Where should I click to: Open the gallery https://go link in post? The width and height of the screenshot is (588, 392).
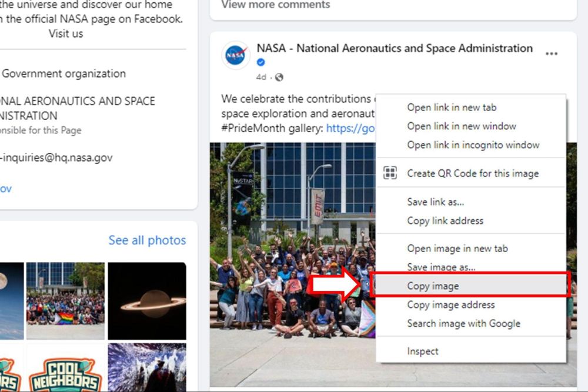[350, 128]
